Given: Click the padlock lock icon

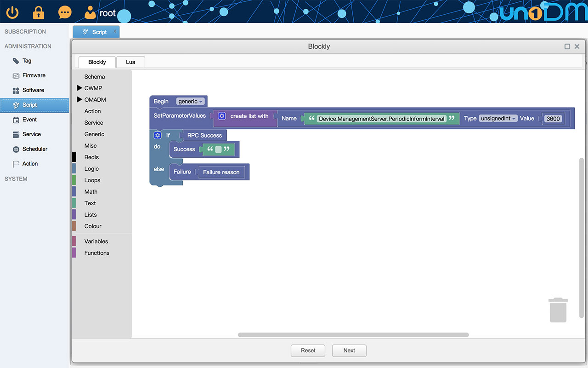Looking at the screenshot, I should pos(39,12).
